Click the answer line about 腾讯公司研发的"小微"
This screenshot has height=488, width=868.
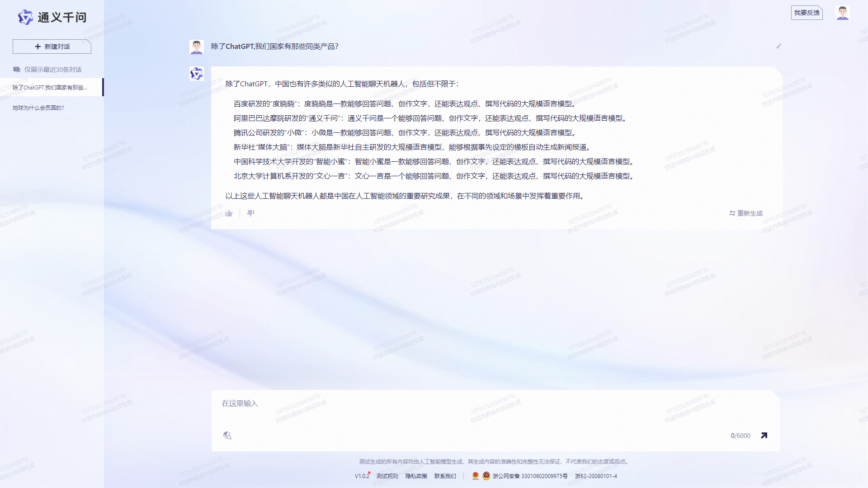click(x=406, y=133)
